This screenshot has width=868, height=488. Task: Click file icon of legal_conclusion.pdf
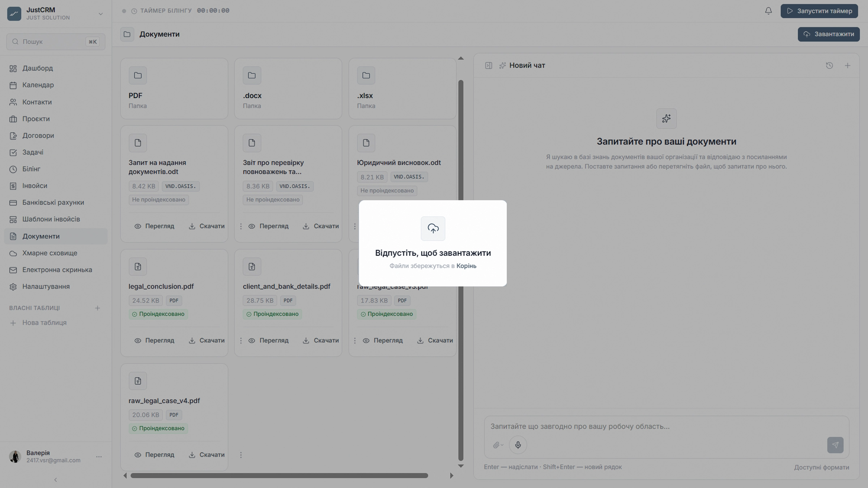click(138, 267)
